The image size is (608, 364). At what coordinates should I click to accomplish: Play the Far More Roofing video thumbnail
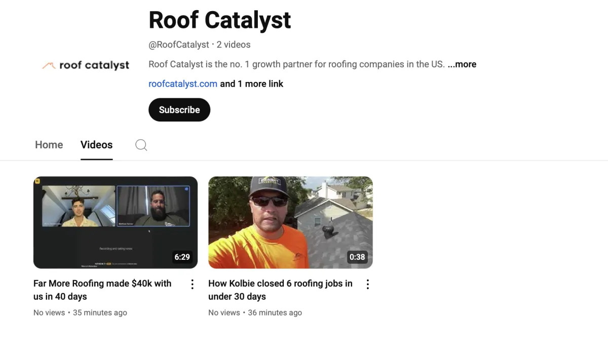click(116, 222)
